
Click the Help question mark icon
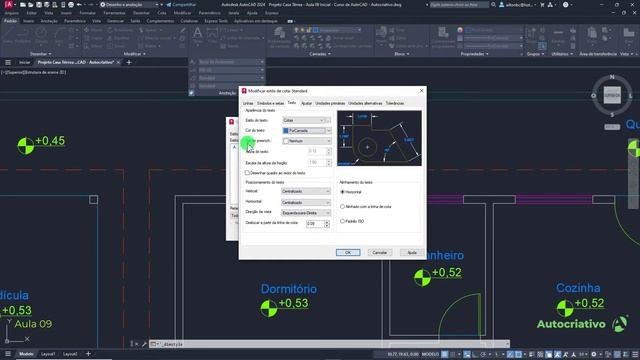(565, 4)
